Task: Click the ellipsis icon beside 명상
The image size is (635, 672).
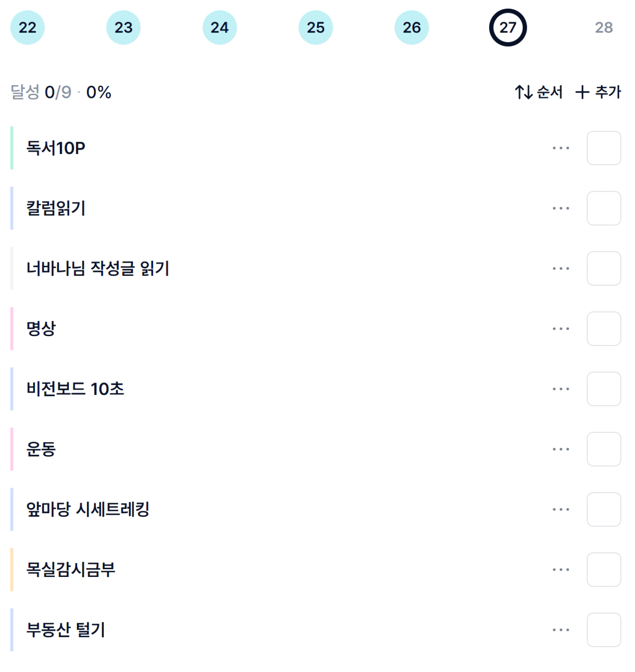Action: point(561,329)
